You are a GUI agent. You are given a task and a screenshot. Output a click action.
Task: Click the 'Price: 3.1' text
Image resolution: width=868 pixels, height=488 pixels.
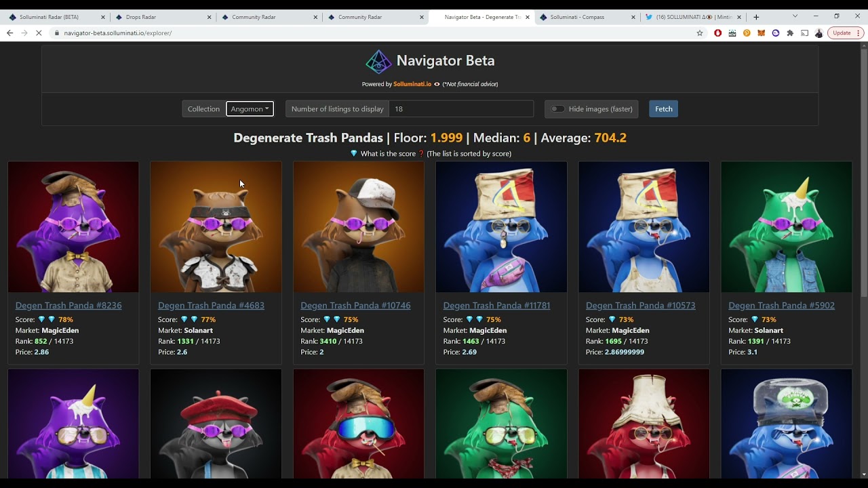coord(743,352)
